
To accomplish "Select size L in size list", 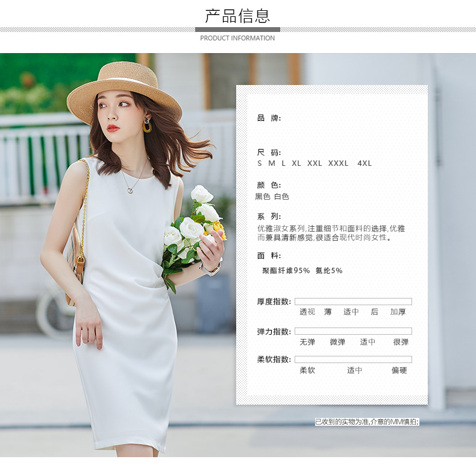I will tap(284, 163).
